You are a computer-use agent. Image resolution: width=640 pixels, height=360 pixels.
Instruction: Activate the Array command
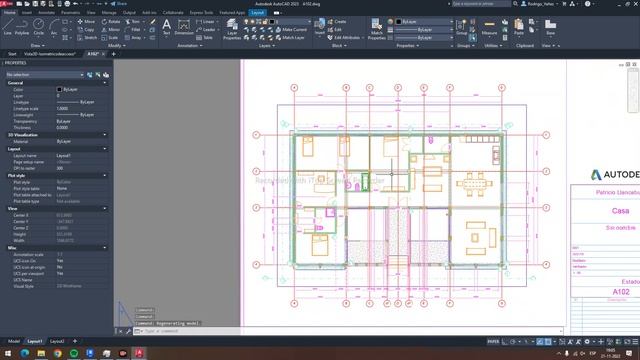[133, 38]
